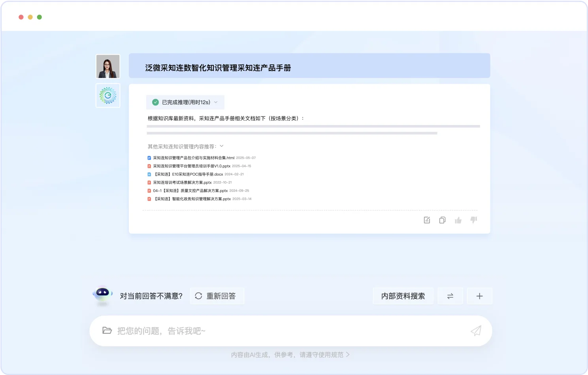Click the green maximize window dot
Screen dimensions: 588x375
pos(40,17)
